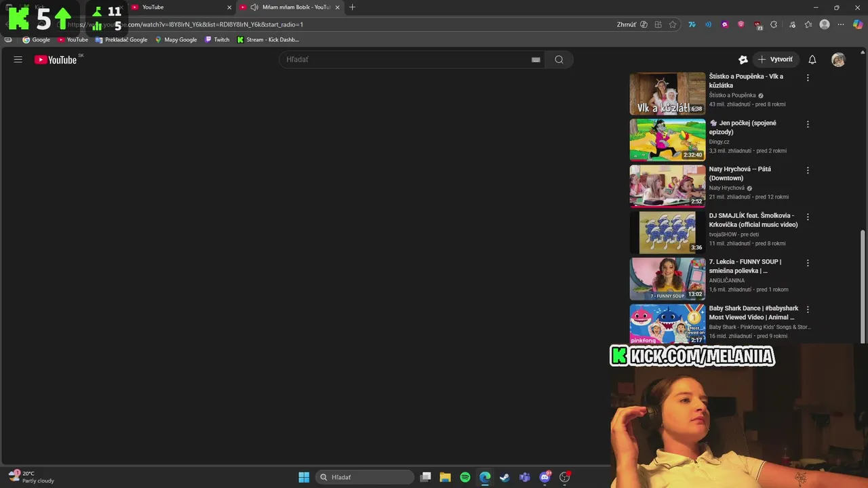Open the YouTube bookmark
Screen dimensions: 868x488
pyautogui.click(x=73, y=39)
